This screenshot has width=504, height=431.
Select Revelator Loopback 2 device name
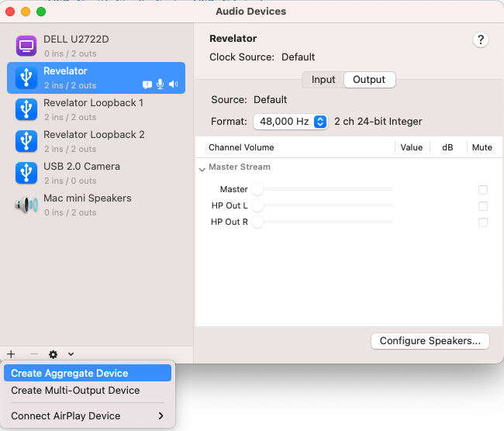coord(94,135)
